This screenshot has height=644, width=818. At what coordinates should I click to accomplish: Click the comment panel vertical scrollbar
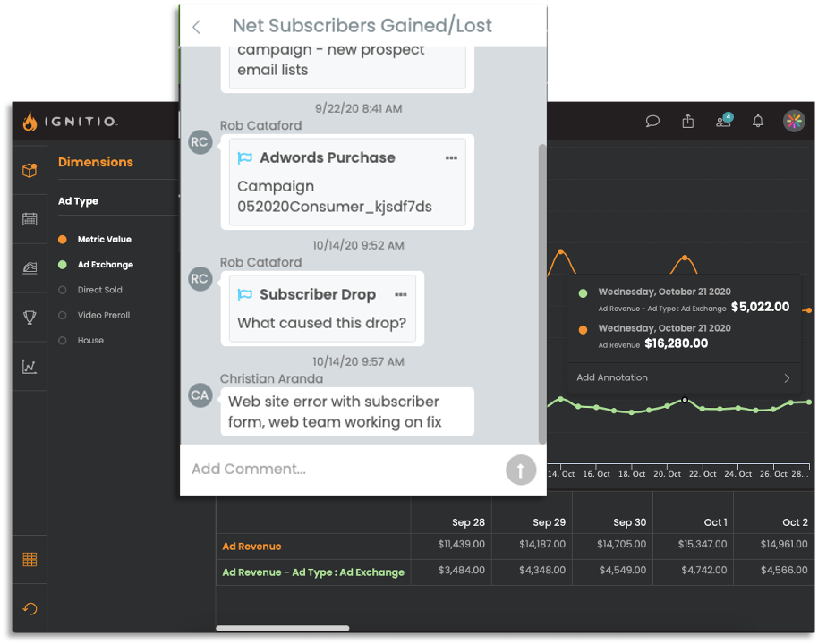point(542,293)
